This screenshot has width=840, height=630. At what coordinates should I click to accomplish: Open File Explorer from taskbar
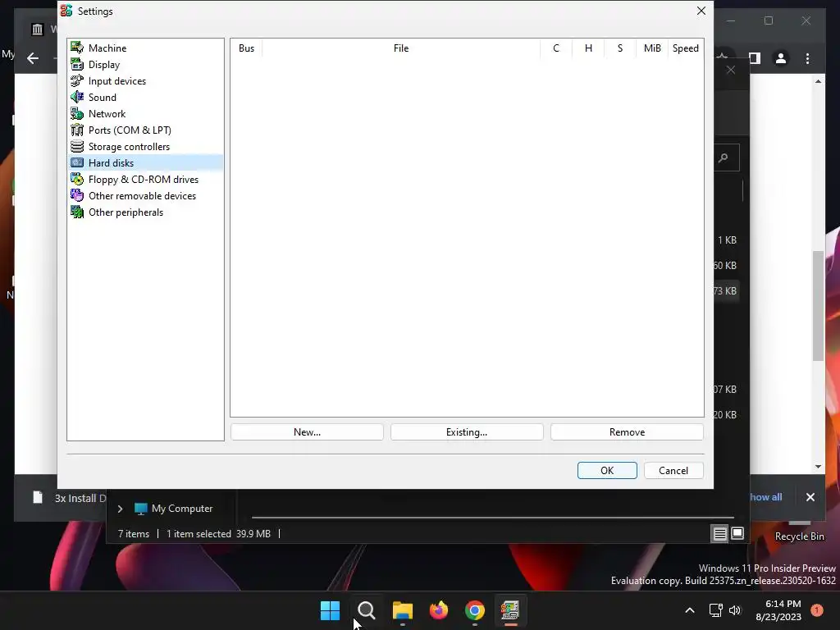pyautogui.click(x=402, y=610)
